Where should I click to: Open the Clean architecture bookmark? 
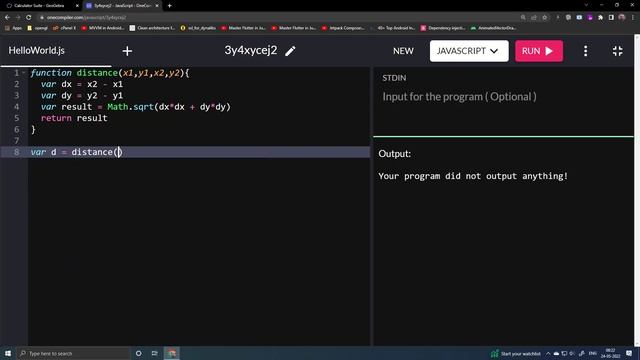[x=152, y=28]
